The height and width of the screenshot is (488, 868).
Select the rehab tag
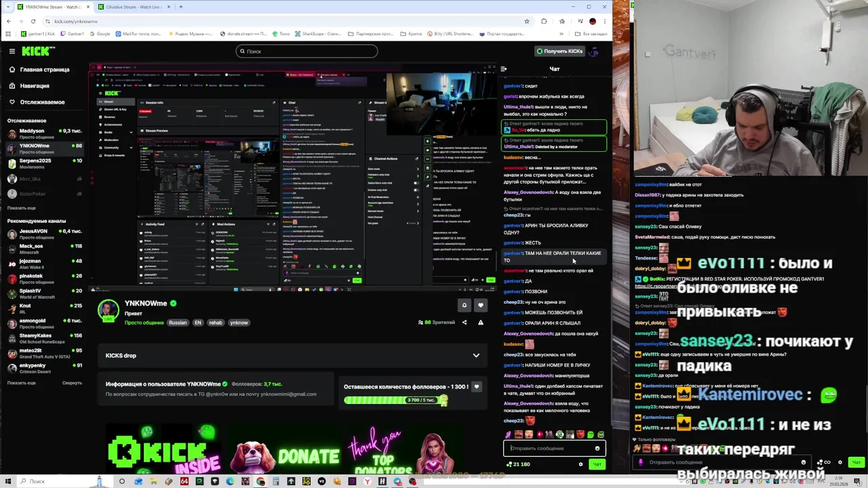pyautogui.click(x=216, y=323)
